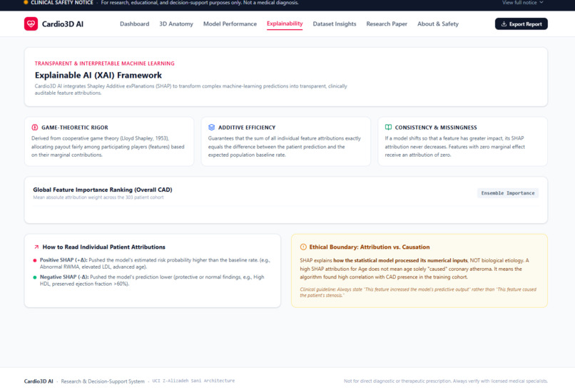Click the Positive SHAP (+Δ) label
The image size is (575, 392).
point(63,260)
